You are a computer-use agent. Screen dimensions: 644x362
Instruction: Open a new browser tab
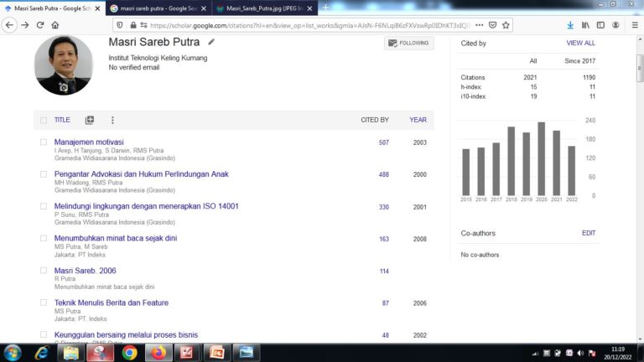point(325,8)
